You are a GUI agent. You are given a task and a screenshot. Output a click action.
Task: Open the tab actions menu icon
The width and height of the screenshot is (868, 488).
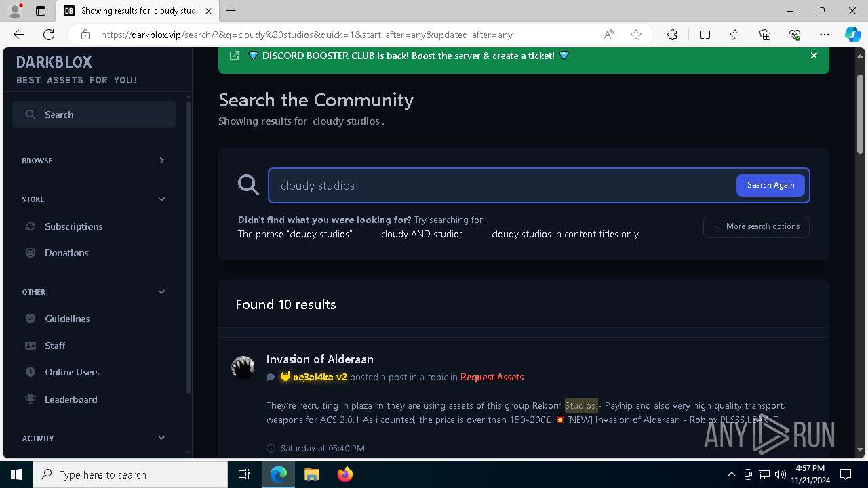tap(41, 11)
